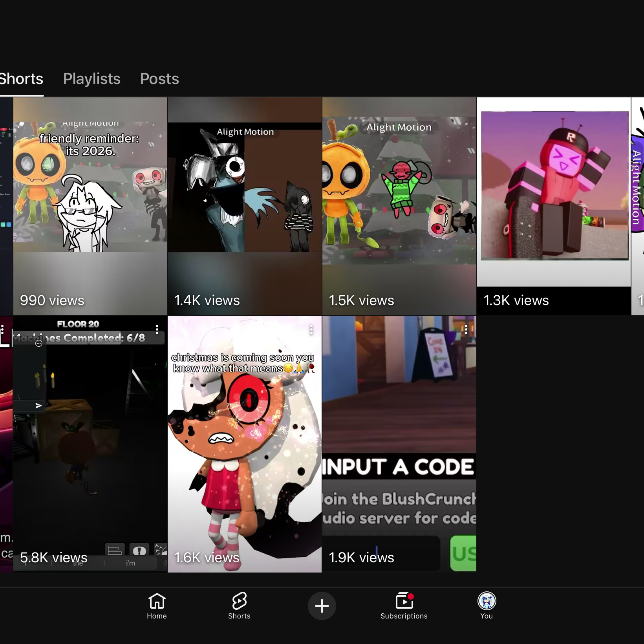Click the '5.8K views' label

coord(53,558)
